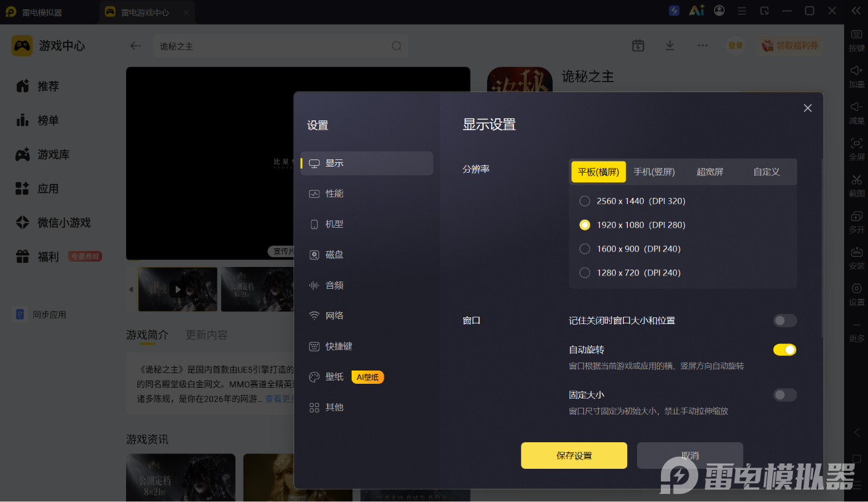868x502 pixels.
Task: Open the AI assistant icon in title bar
Action: pos(696,11)
